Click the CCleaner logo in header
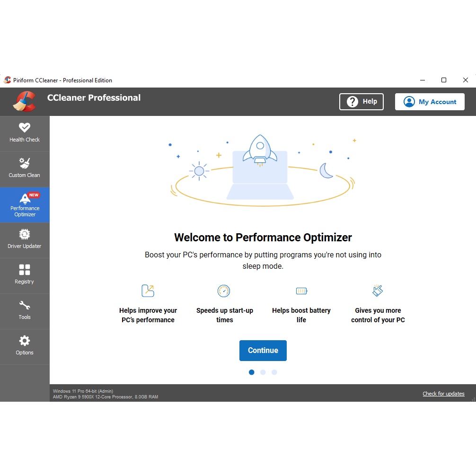Screen dimensions: 476x476 click(x=24, y=101)
